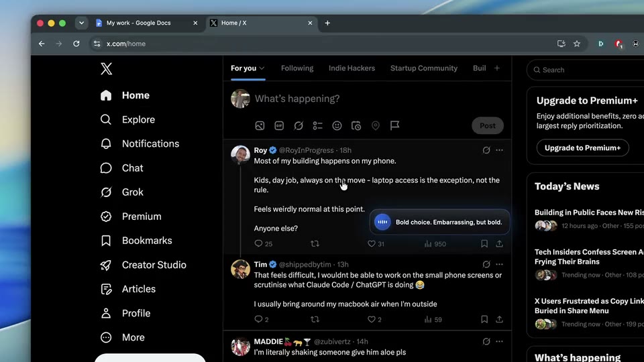This screenshot has width=644, height=362.
Task: Open more options on Roy's post
Action: point(499,150)
